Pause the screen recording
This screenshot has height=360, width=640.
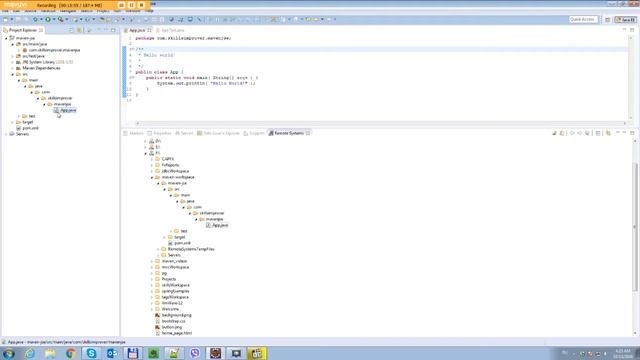[x=131, y=5]
